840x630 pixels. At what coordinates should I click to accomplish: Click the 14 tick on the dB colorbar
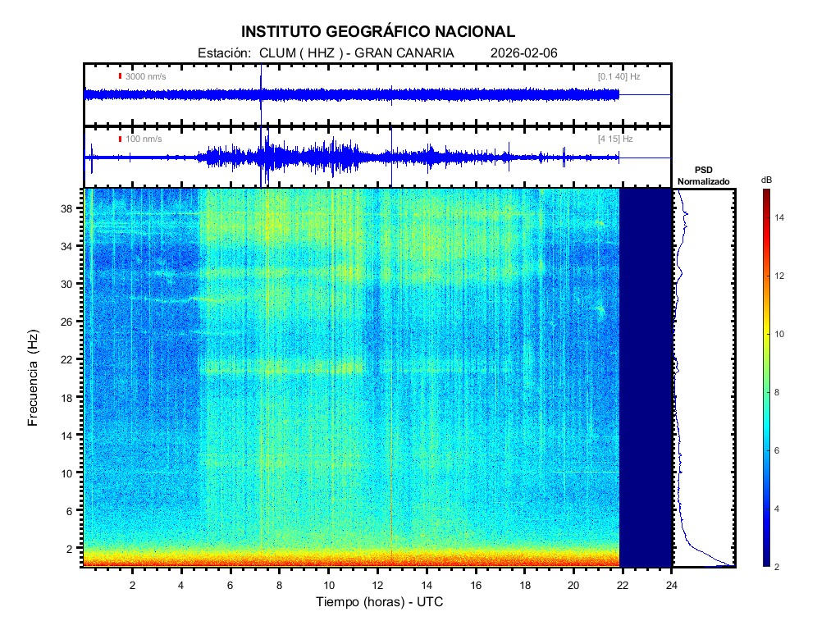tap(782, 217)
